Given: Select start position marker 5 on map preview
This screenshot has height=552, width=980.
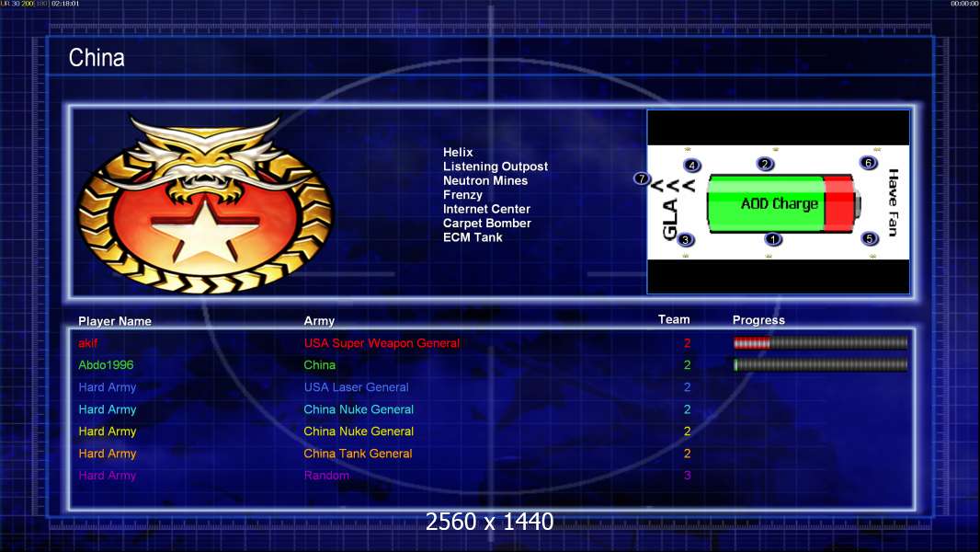Looking at the screenshot, I should click(x=870, y=238).
